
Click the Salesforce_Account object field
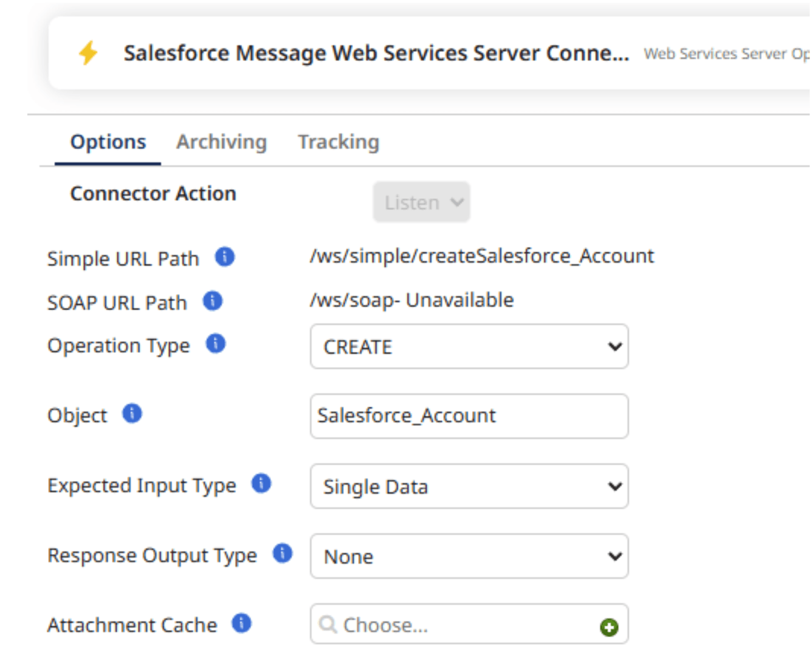(469, 416)
